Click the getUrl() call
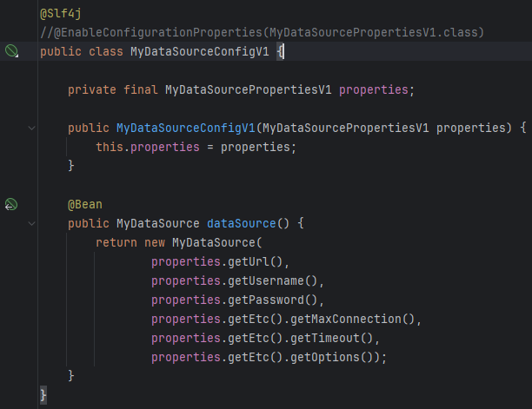Viewport: 532px width, 409px height. click(x=256, y=261)
